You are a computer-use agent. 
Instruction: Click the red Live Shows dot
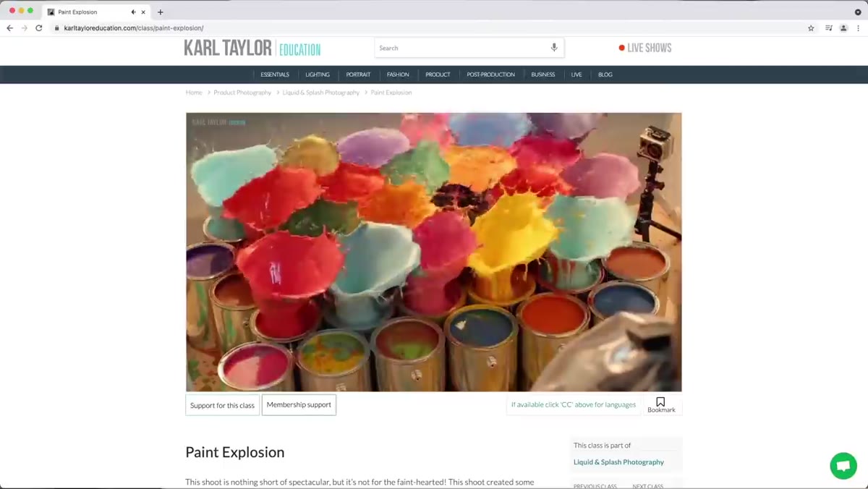pos(621,48)
